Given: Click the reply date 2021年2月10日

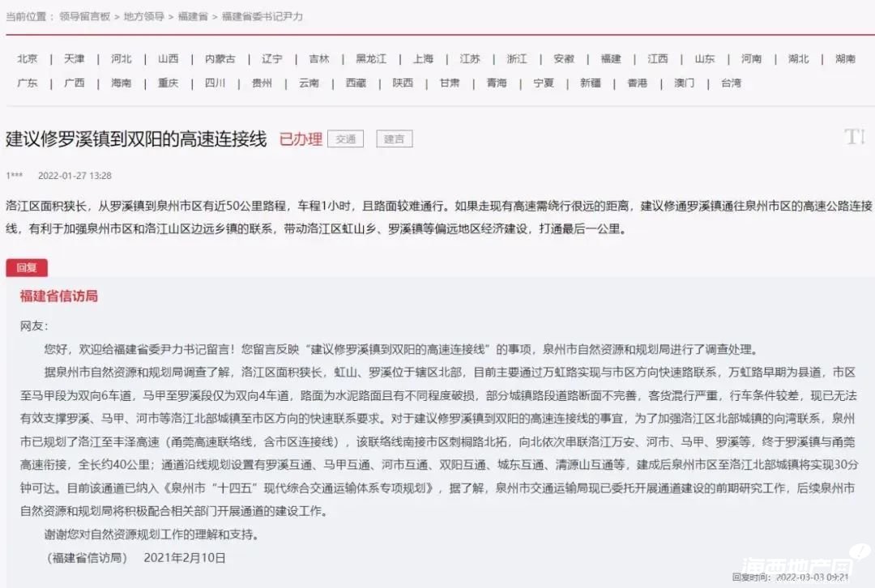Looking at the screenshot, I should 185,558.
